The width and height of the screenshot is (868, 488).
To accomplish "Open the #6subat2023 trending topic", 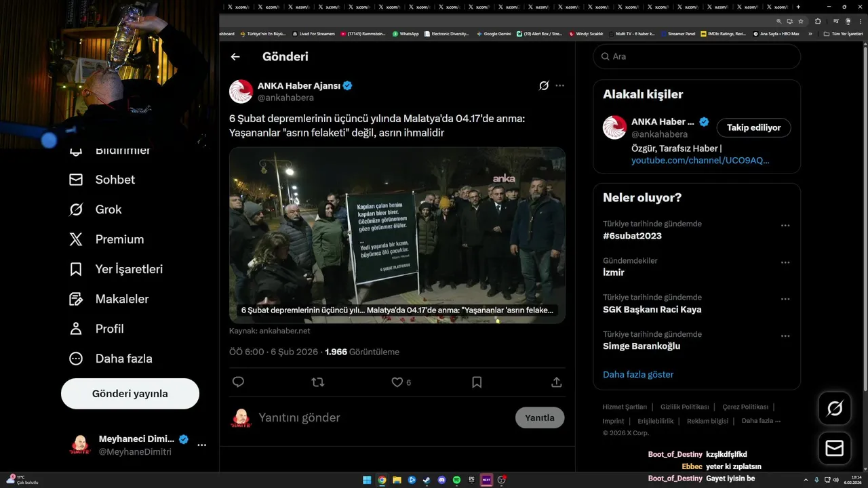I will (x=632, y=236).
